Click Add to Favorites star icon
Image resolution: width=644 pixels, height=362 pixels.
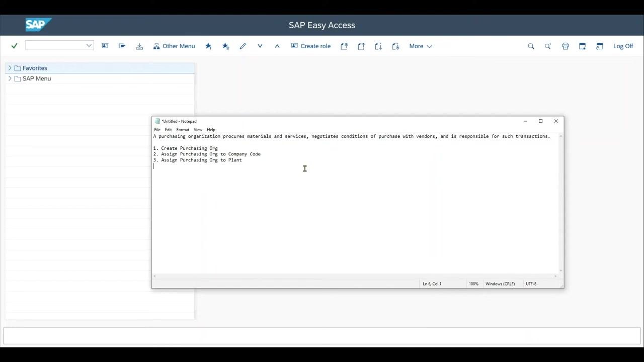(x=208, y=46)
